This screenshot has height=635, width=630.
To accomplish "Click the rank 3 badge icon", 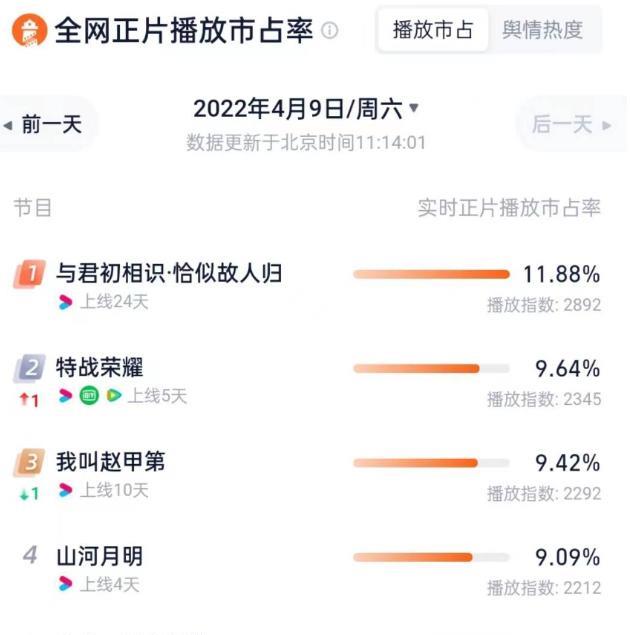I will (x=30, y=462).
